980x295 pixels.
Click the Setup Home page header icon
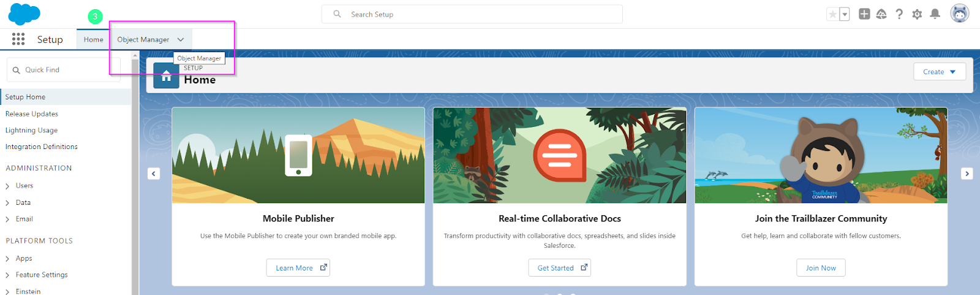point(166,75)
